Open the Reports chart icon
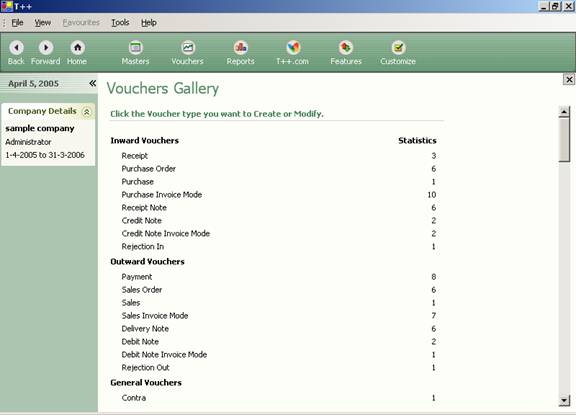This screenshot has height=415, width=576. tap(241, 47)
